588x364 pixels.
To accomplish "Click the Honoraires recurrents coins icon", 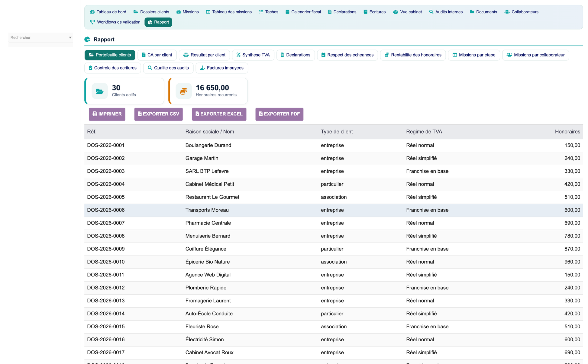I will coord(183,91).
